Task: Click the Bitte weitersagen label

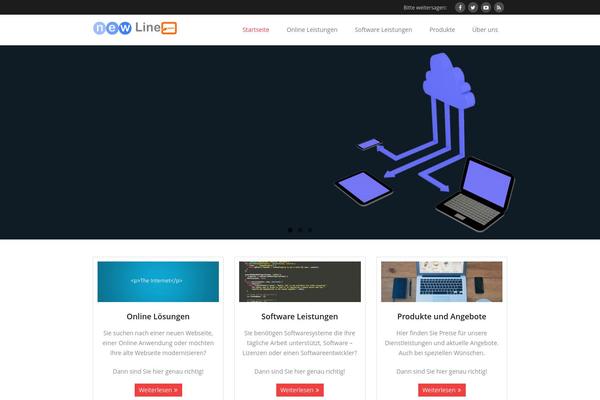Action: [x=425, y=8]
